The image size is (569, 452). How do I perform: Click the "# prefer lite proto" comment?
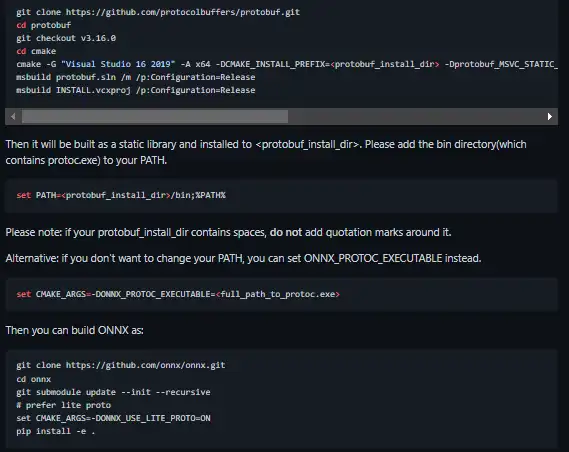click(x=64, y=405)
